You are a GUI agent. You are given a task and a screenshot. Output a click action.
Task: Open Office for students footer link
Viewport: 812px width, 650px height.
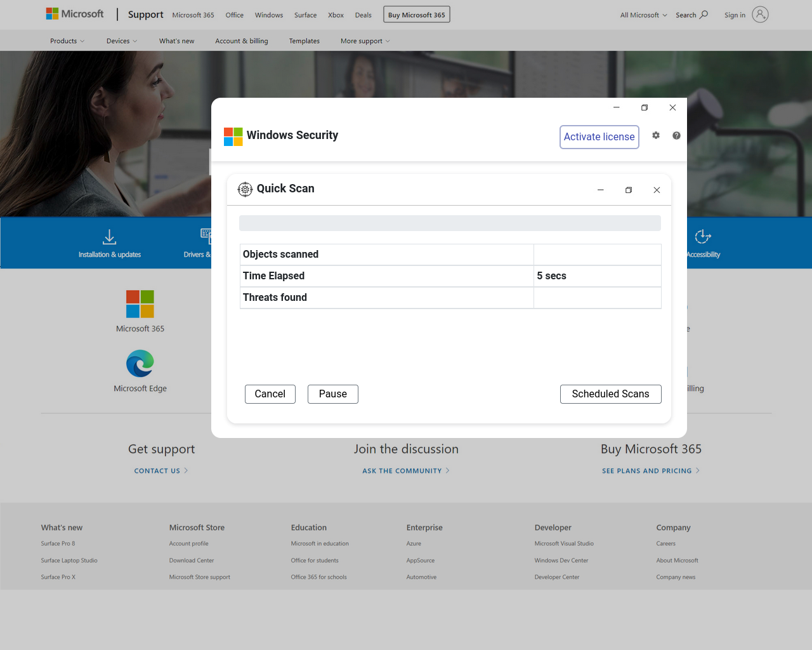pyautogui.click(x=315, y=560)
